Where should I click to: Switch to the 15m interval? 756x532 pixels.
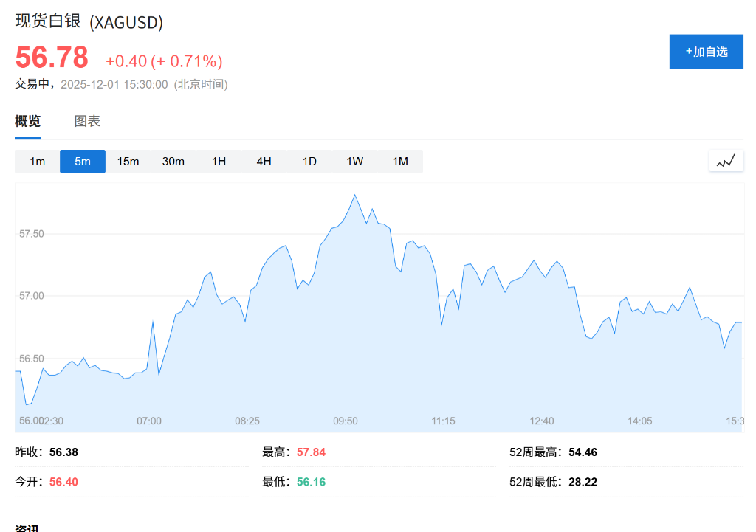click(128, 161)
